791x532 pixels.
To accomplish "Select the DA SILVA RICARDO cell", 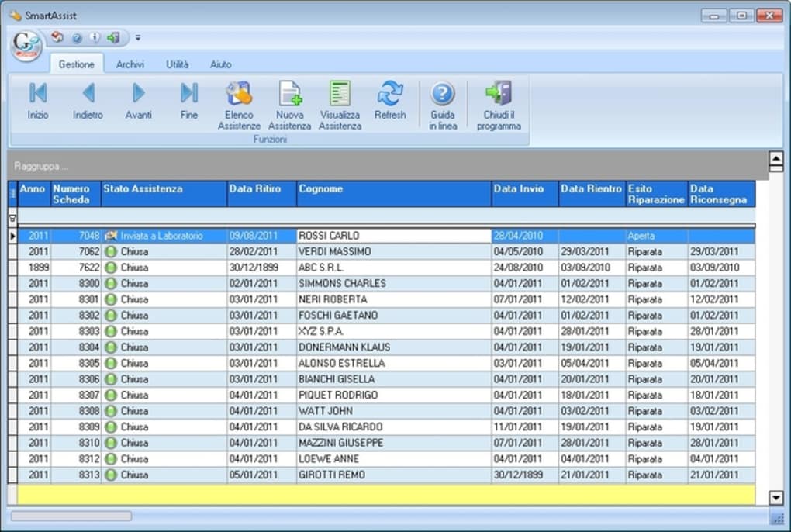I will (x=394, y=427).
